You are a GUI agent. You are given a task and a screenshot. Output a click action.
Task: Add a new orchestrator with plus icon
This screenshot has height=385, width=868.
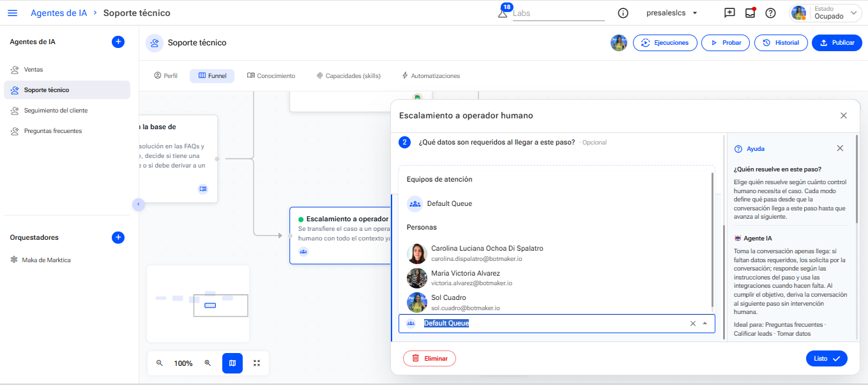(x=118, y=237)
